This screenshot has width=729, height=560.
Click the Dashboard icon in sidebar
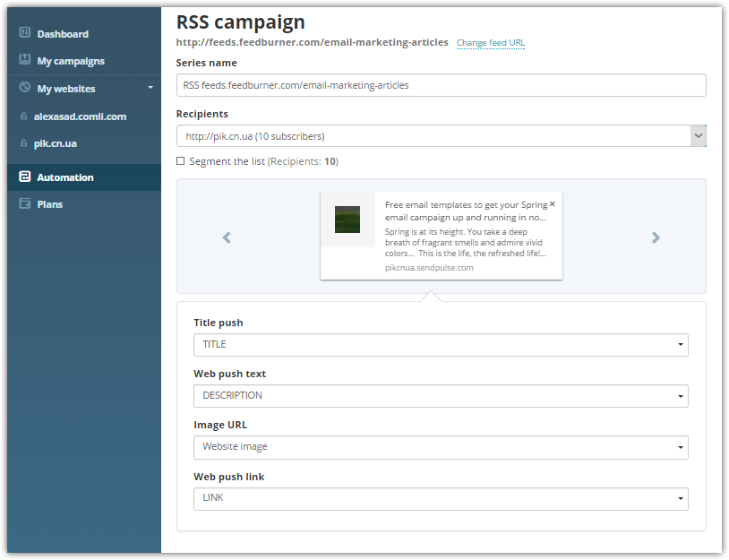click(x=25, y=32)
